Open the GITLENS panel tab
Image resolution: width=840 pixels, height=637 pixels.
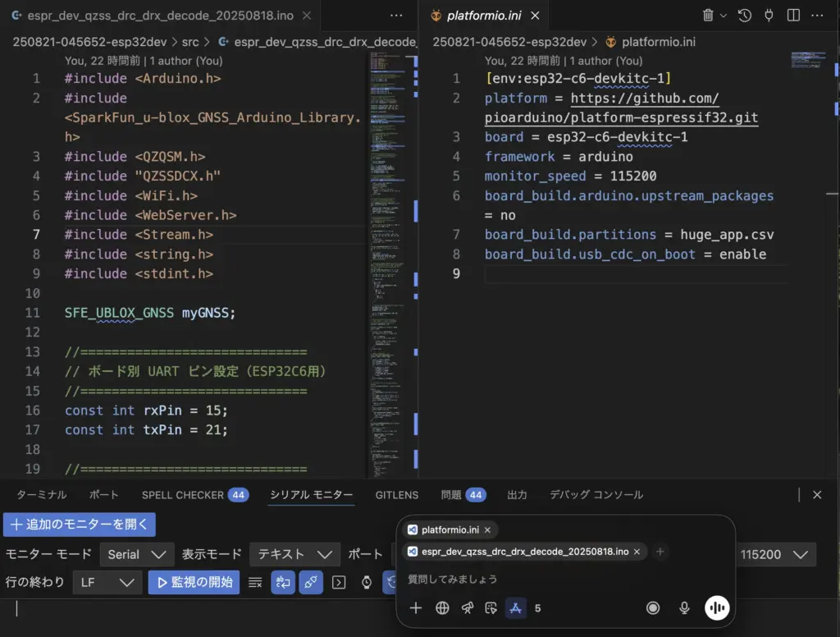click(x=396, y=495)
